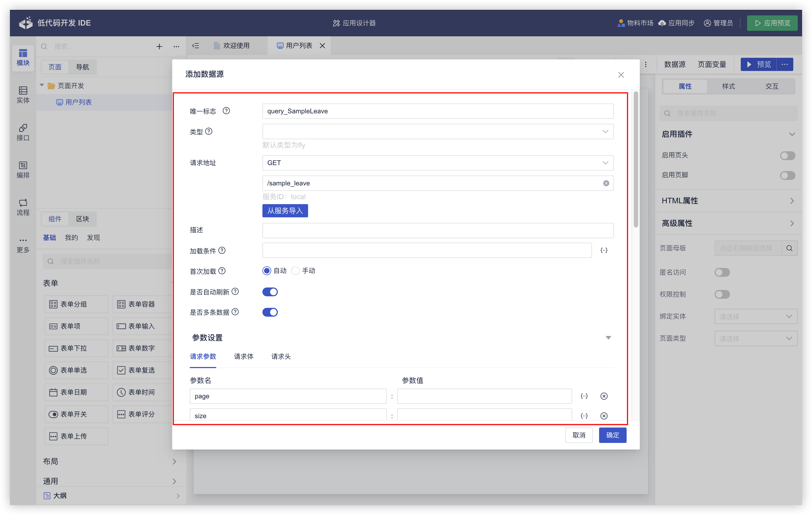
Task: Collapse the 参数设置 section
Action: (608, 338)
